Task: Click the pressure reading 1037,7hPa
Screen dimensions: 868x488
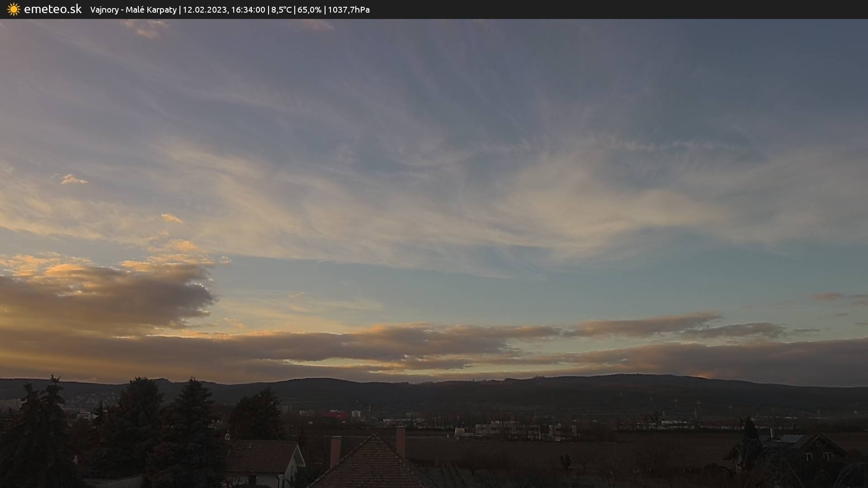Action: click(349, 10)
